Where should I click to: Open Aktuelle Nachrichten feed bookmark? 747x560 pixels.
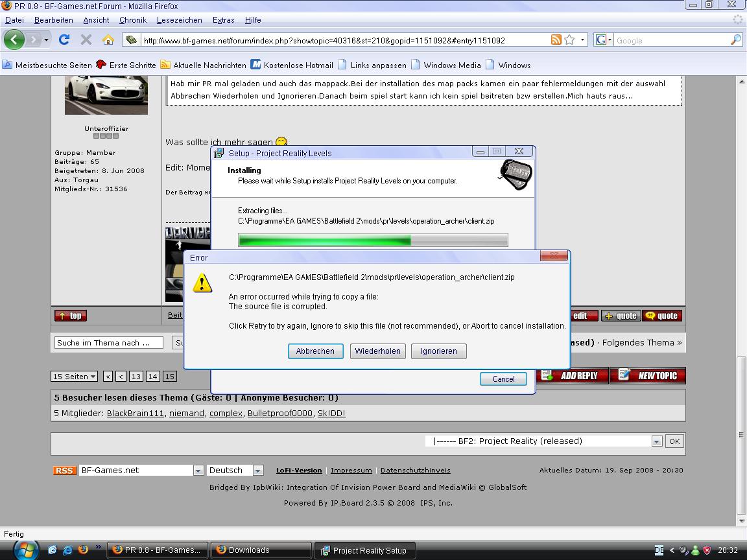click(x=204, y=65)
